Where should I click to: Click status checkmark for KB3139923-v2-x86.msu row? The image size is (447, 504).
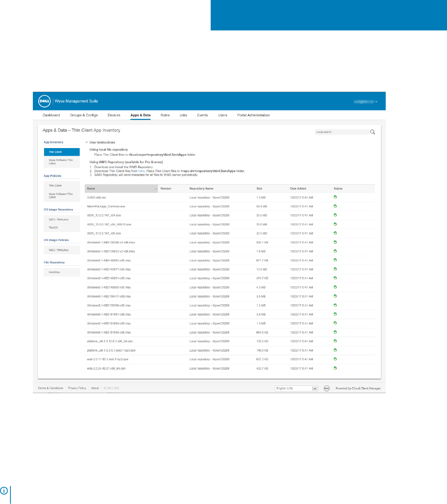(335, 251)
